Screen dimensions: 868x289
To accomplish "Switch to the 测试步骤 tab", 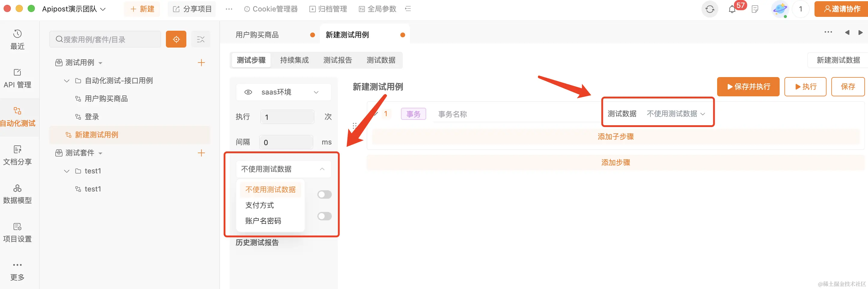I will 251,60.
